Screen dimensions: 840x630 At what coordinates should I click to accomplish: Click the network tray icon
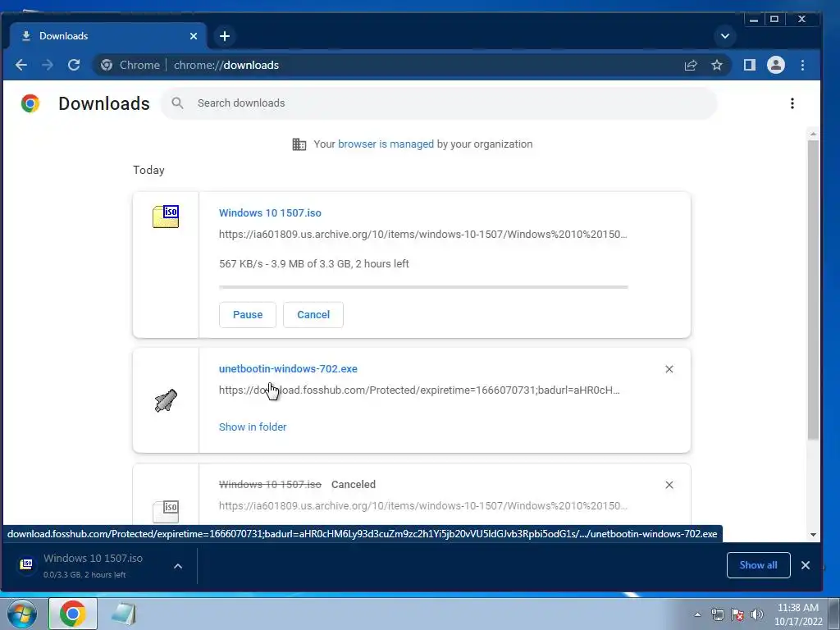[717, 614]
